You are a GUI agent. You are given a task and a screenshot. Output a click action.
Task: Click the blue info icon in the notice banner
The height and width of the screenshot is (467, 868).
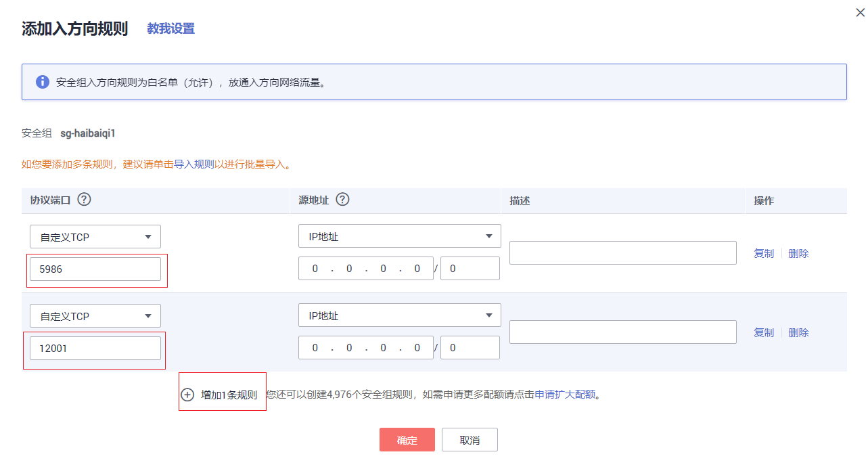43,81
